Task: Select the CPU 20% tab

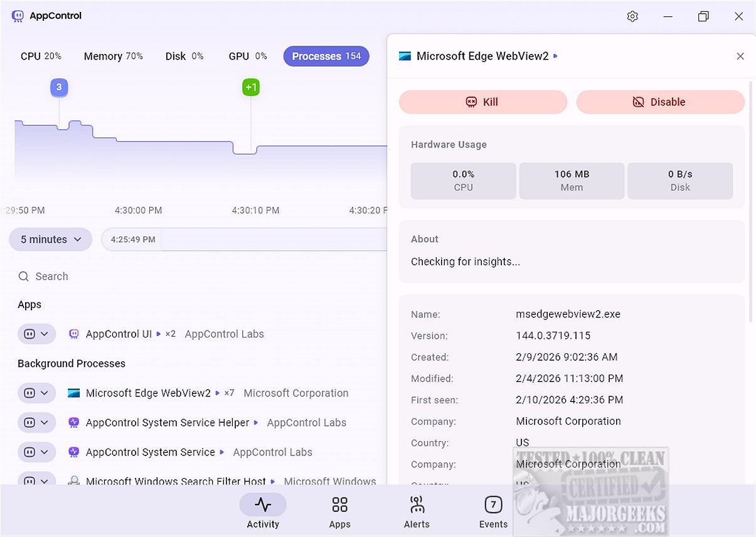Action: (x=41, y=56)
